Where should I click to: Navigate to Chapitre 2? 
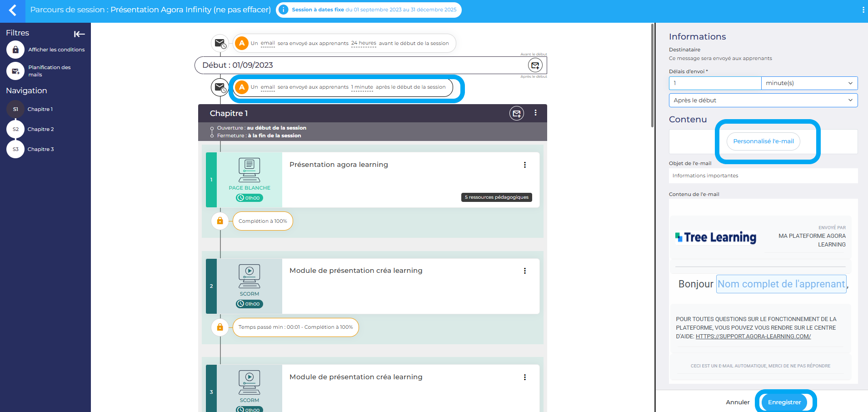[40, 129]
